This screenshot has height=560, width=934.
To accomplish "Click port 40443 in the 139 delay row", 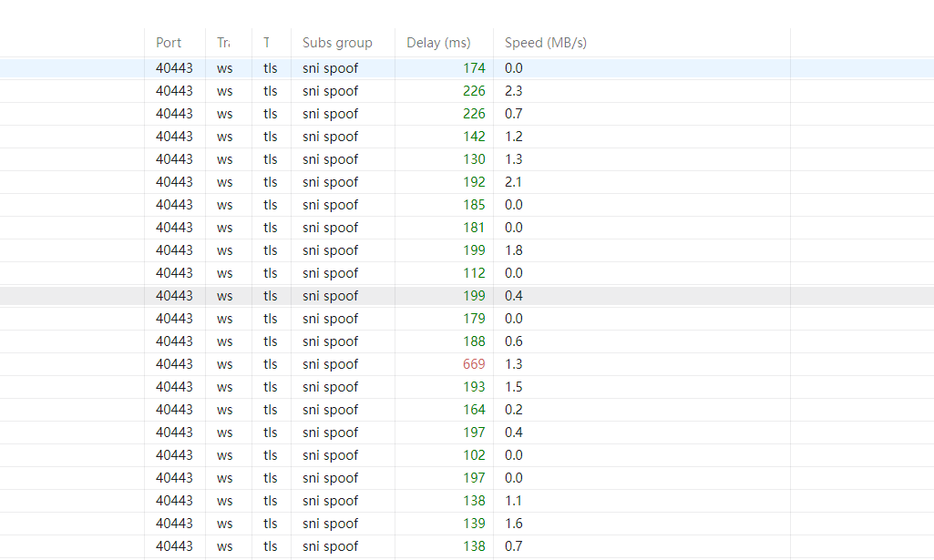I will tap(175, 524).
